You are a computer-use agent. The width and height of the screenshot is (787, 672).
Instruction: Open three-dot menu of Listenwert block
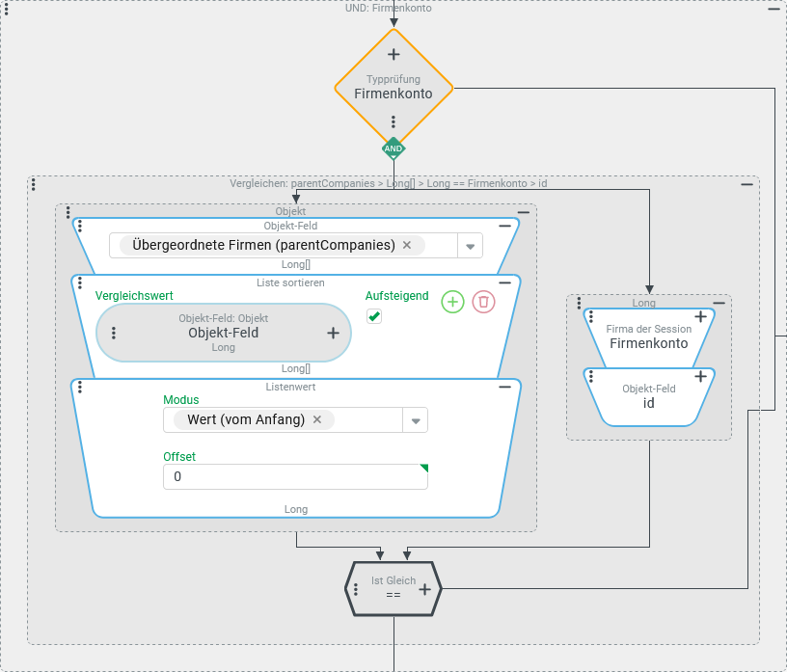(x=80, y=388)
